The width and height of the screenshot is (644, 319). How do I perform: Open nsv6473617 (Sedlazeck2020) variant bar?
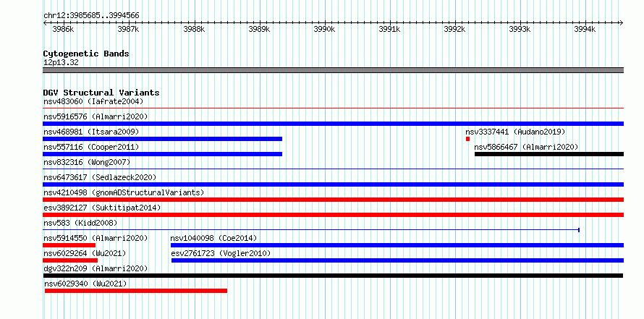(x=333, y=184)
